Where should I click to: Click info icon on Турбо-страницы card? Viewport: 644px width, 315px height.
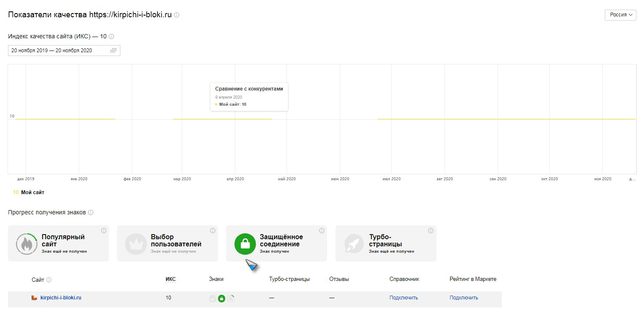[431, 231]
